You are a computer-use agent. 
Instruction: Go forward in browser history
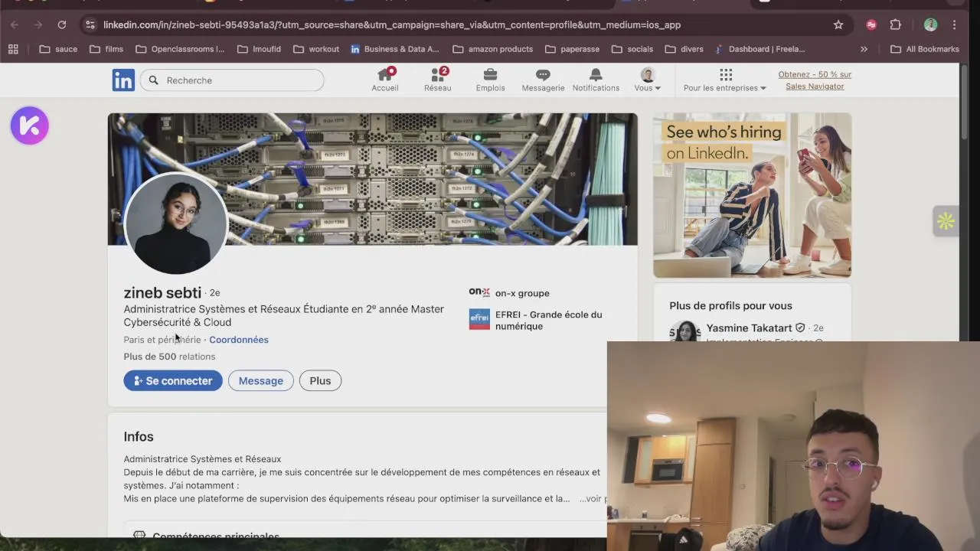[x=38, y=24]
